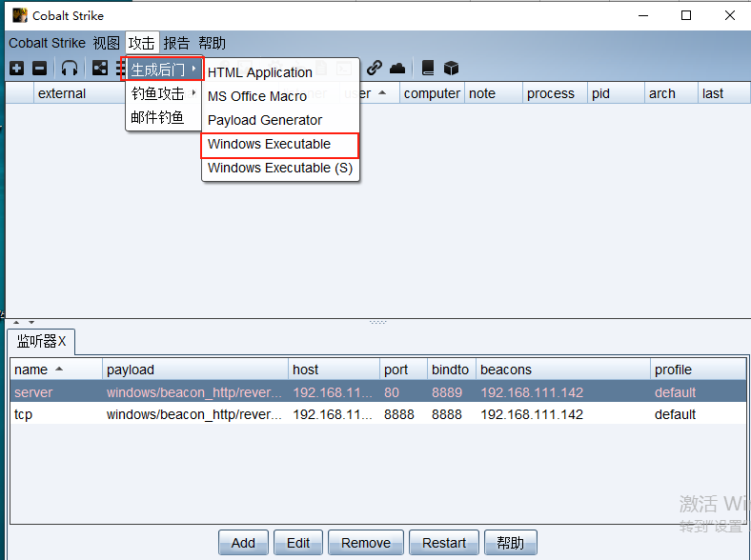Choose Windows Executable (S) from the submenu
Screen dimensions: 751x560
pyautogui.click(x=280, y=168)
